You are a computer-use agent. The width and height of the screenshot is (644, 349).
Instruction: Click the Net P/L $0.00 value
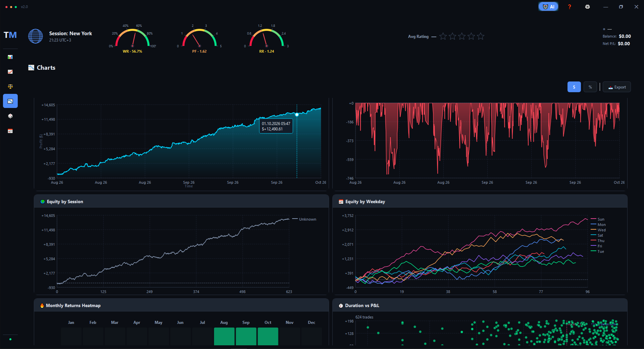(x=624, y=44)
